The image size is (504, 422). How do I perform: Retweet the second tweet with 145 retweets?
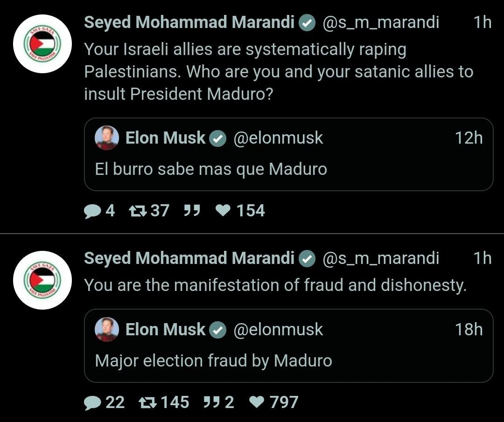point(148,402)
